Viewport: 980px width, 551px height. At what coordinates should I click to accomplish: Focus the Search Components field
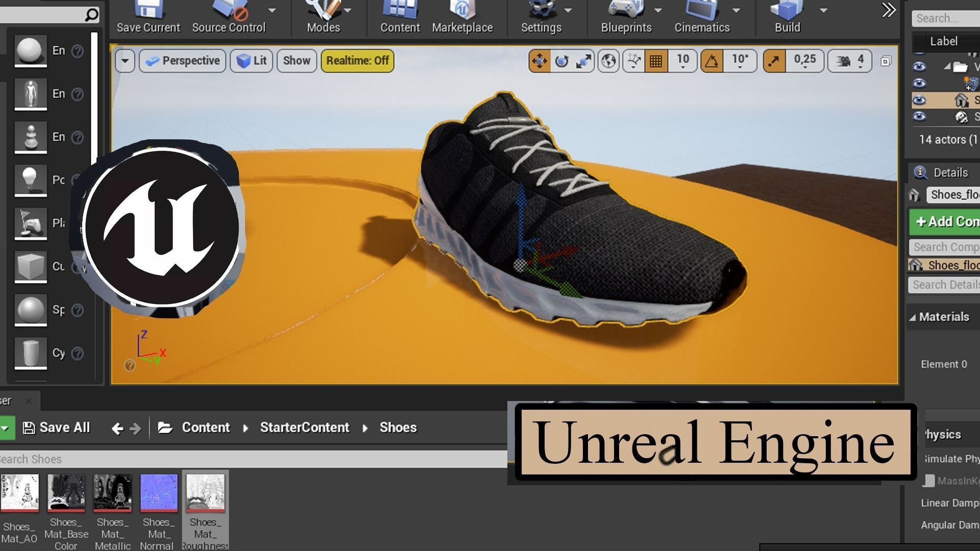(x=945, y=247)
